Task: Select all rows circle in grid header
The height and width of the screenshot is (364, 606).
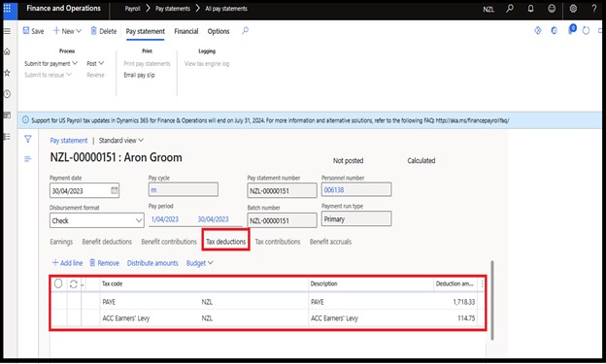Action: pos(58,283)
